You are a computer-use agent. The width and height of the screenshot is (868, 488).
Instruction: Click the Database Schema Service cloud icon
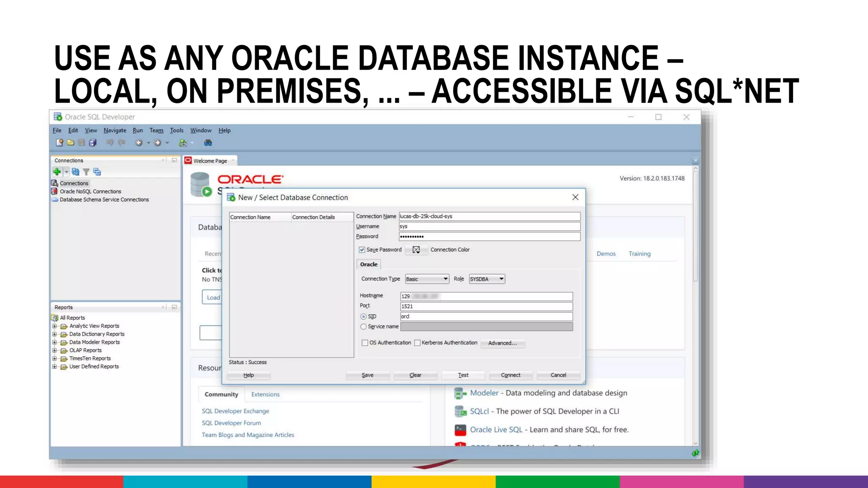point(55,200)
